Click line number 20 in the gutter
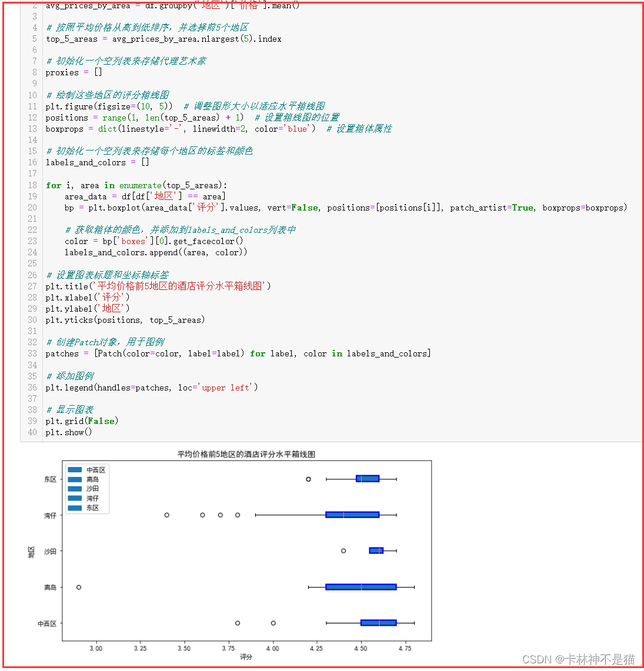Screen dimensions: 644x671 (32, 208)
